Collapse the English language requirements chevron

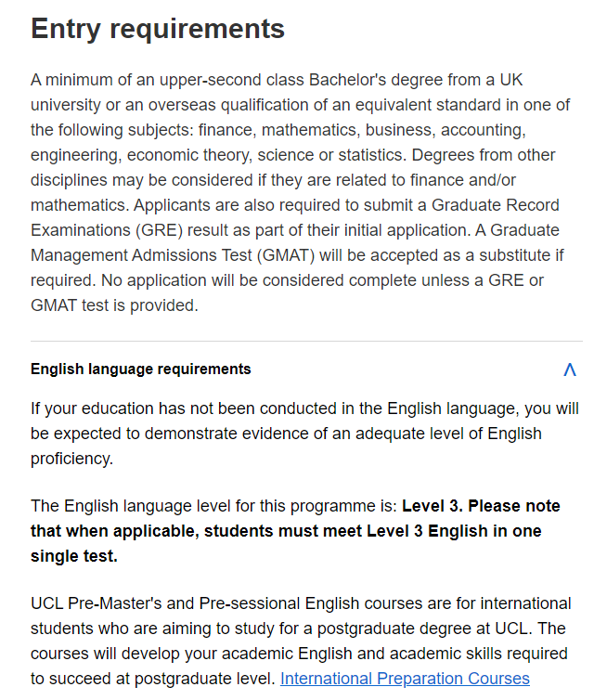tap(570, 369)
